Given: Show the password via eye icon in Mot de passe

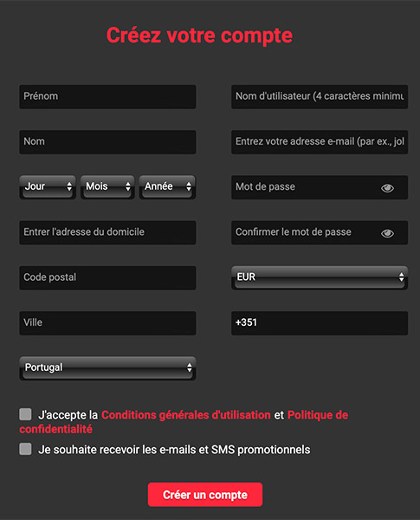Looking at the screenshot, I should [x=387, y=188].
